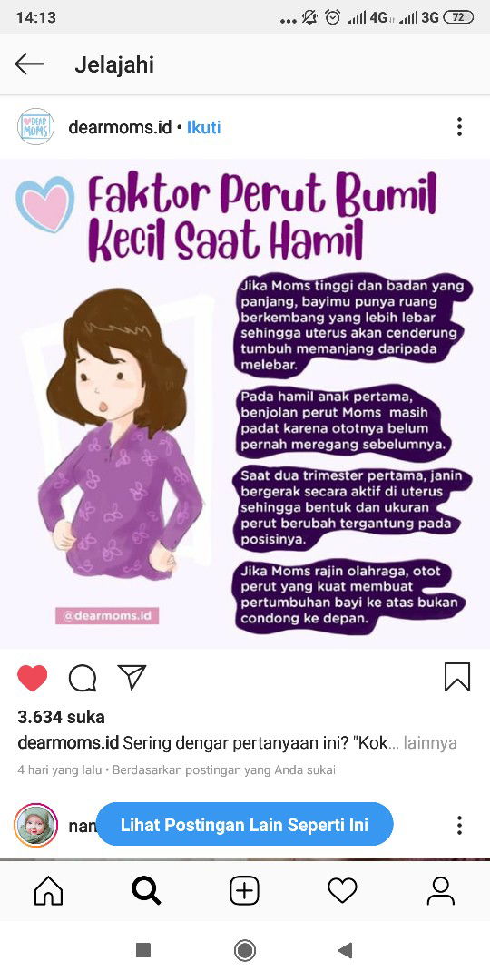Open three-dot menu on next post
Screen dimensions: 490x980
click(459, 825)
